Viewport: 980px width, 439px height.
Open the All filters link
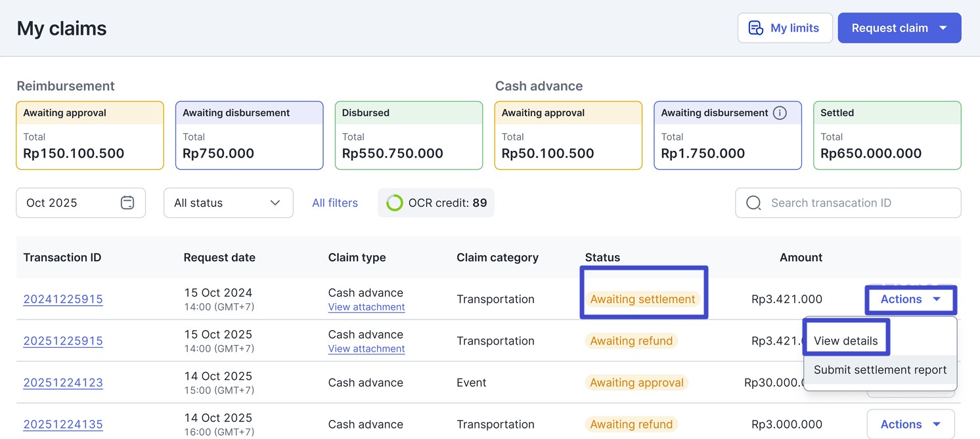click(x=335, y=203)
